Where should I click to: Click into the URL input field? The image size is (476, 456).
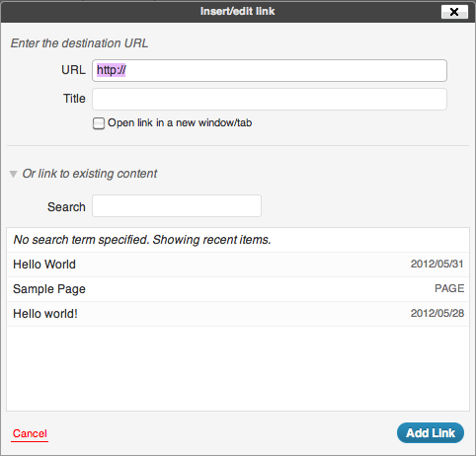(x=270, y=70)
